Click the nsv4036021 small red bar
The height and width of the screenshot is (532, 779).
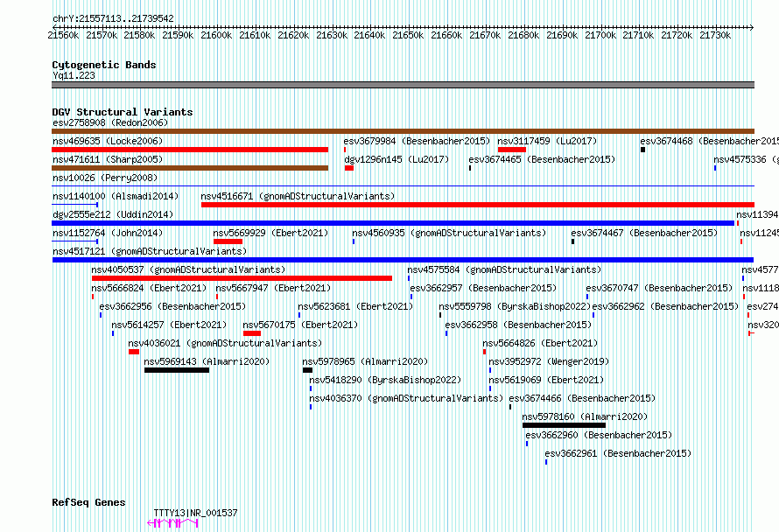coord(134,352)
